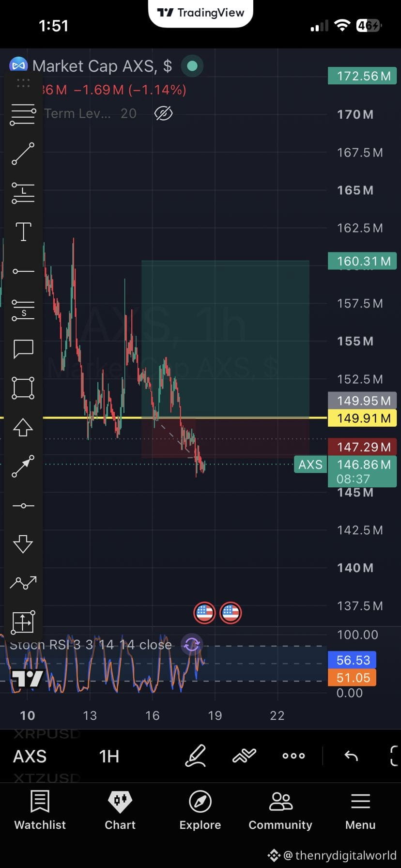The width and height of the screenshot is (401, 868).
Task: Open the Watchlist tab
Action: coord(40,810)
